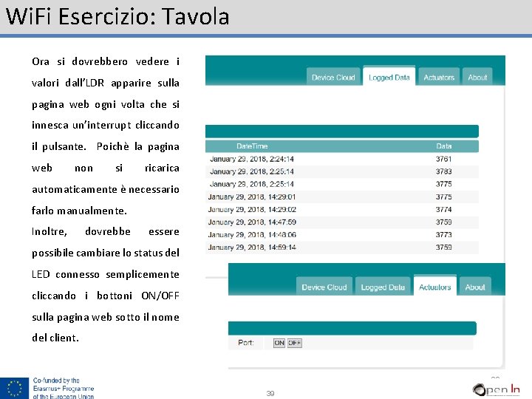Click the Port label

[x=245, y=342]
